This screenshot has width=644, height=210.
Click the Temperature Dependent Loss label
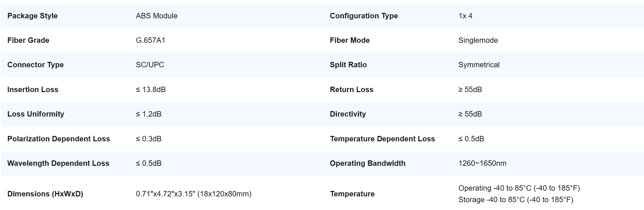coord(382,139)
